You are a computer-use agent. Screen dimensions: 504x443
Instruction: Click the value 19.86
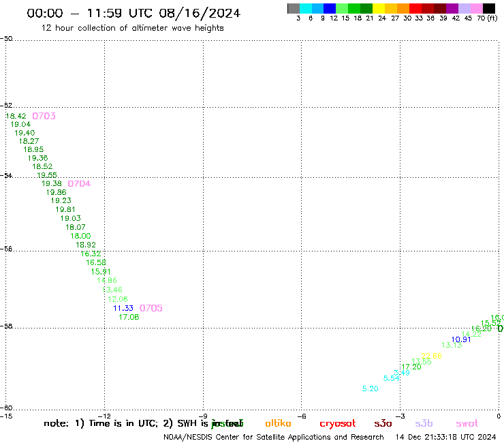point(57,192)
